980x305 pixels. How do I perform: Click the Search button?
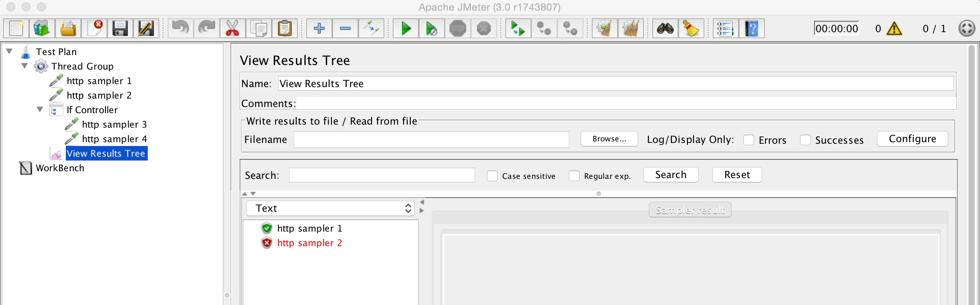(x=671, y=175)
